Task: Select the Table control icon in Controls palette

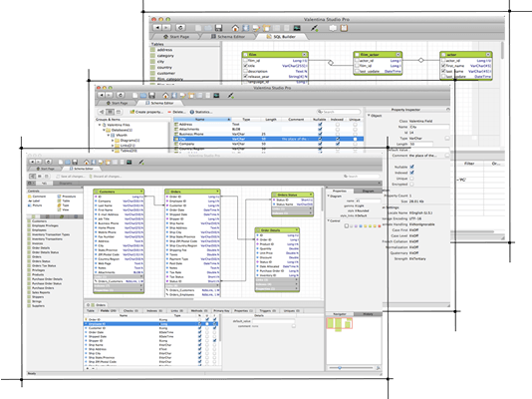Action: coord(59,200)
